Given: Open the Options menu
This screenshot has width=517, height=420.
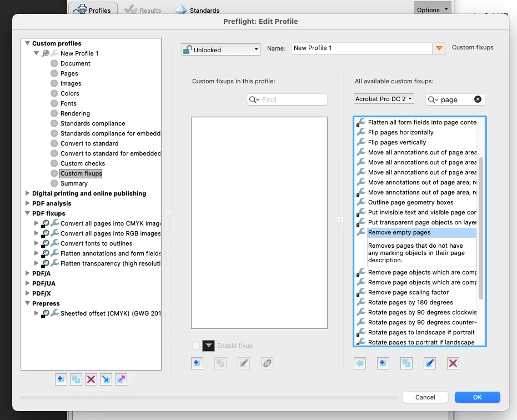Looking at the screenshot, I should pyautogui.click(x=432, y=8).
